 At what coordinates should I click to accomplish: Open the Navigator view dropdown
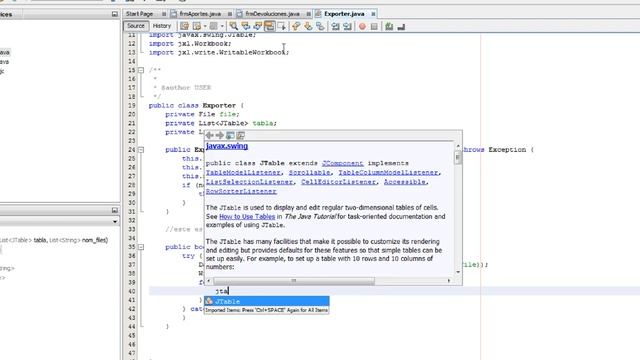click(x=115, y=222)
